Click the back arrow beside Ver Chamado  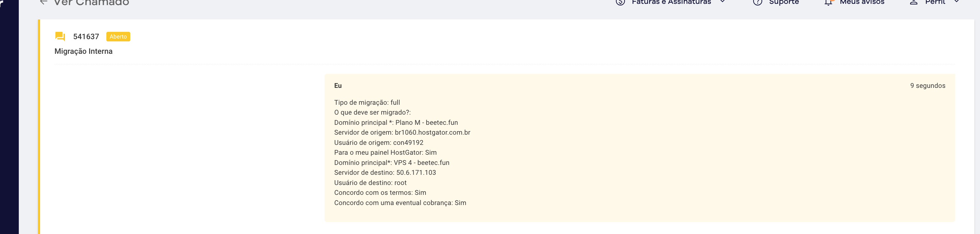tap(44, 2)
